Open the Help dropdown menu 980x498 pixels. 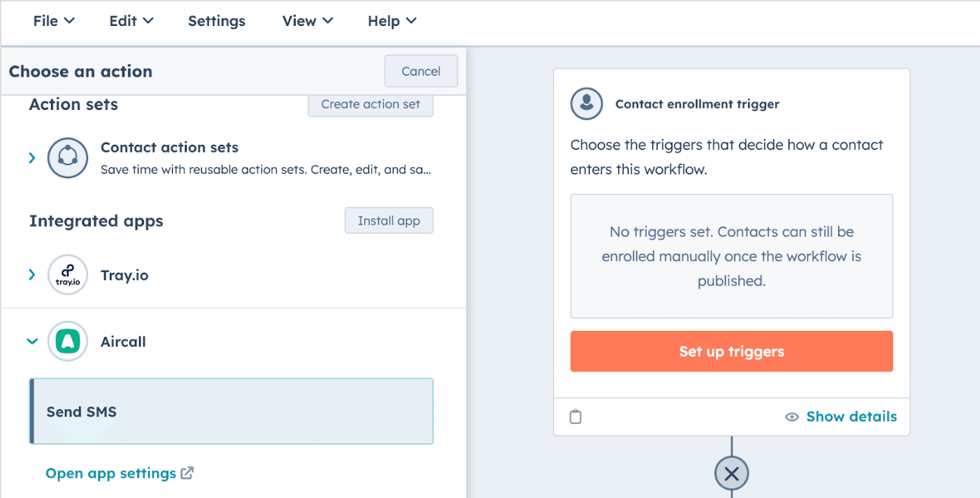pos(391,21)
